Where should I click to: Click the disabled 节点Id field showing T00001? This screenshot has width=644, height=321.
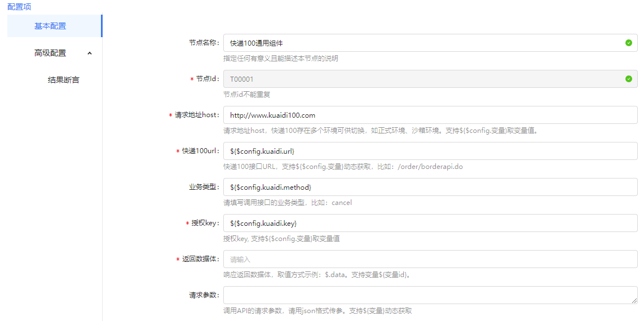423,79
